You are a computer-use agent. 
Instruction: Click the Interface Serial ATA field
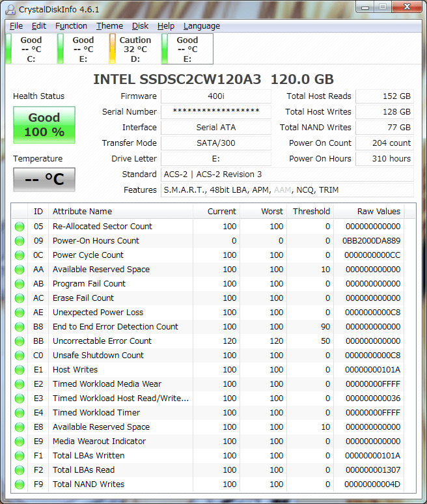pyautogui.click(x=216, y=127)
